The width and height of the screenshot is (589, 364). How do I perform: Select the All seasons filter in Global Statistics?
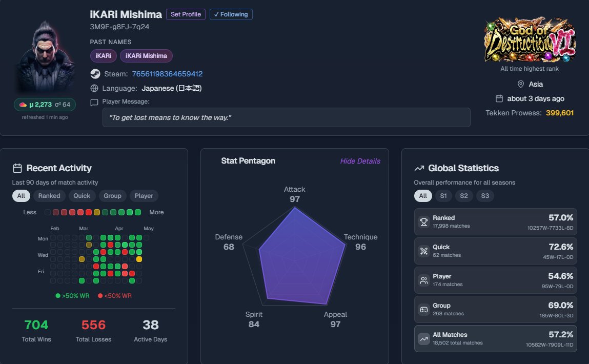point(423,196)
